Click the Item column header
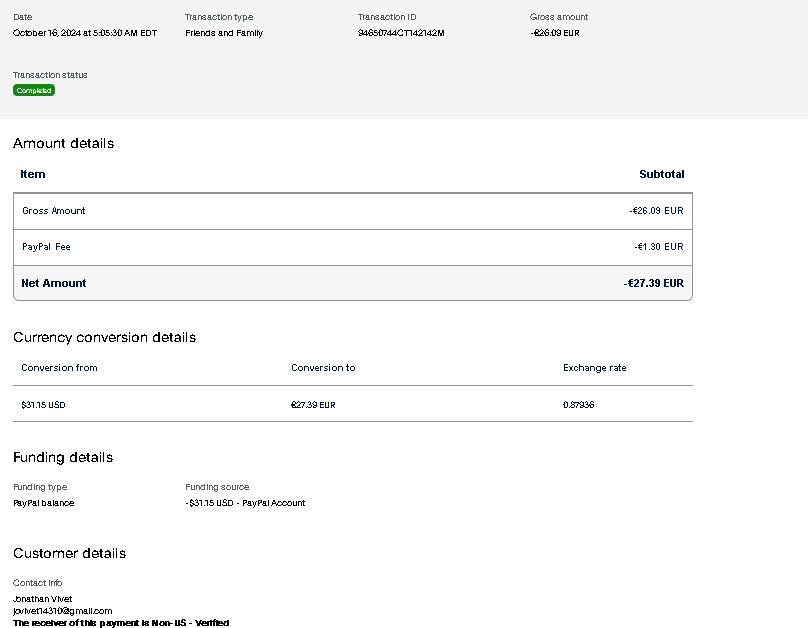This screenshot has width=808, height=628. [33, 174]
